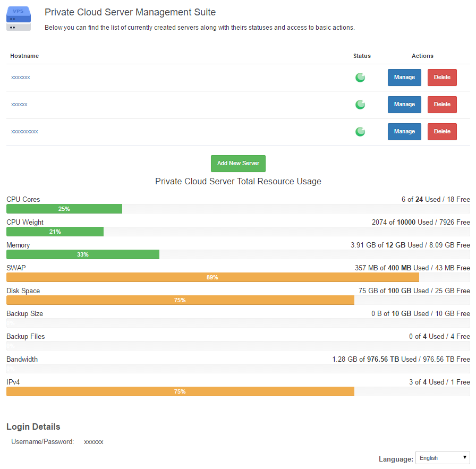Click green status icon of first server
The height and width of the screenshot is (469, 476).
click(360, 78)
